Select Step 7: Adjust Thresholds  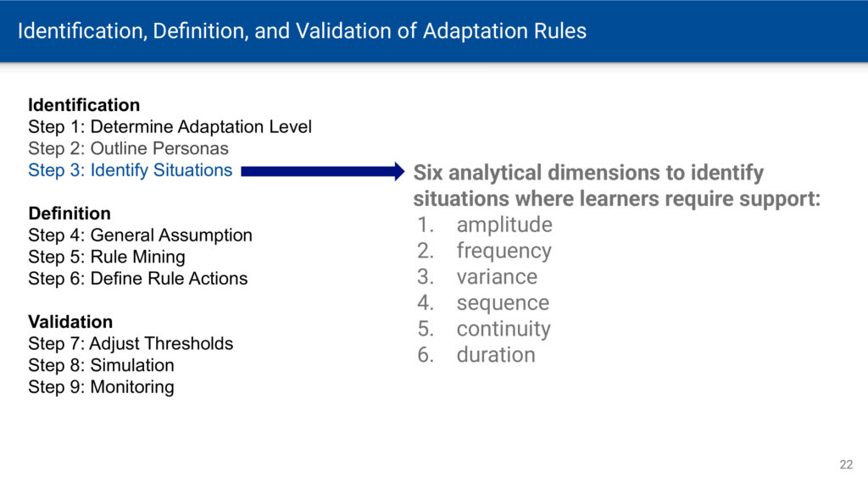[x=131, y=344]
